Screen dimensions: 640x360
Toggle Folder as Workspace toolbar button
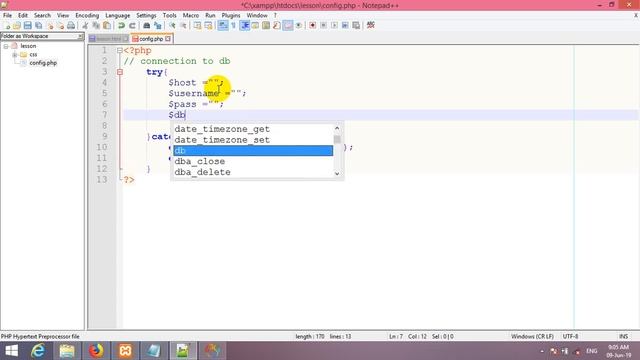point(288,25)
